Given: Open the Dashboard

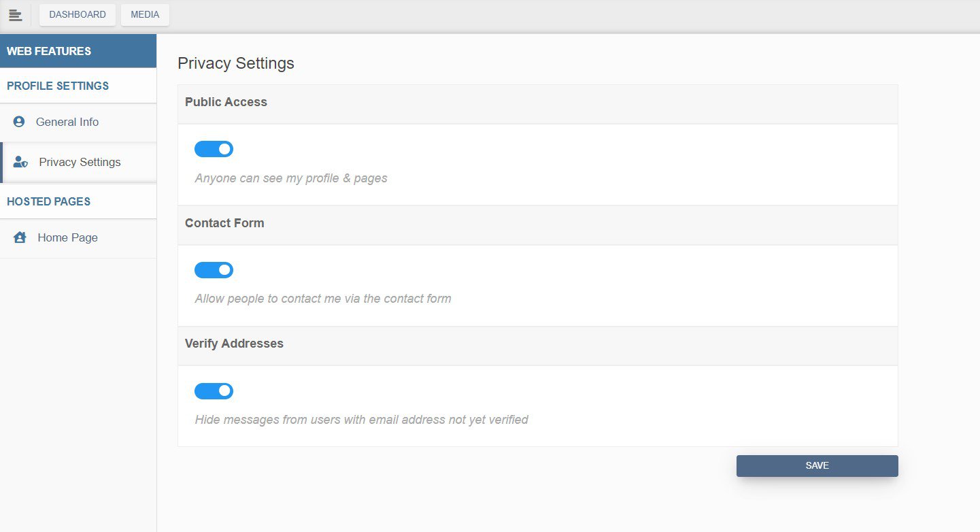Looking at the screenshot, I should 78,14.
